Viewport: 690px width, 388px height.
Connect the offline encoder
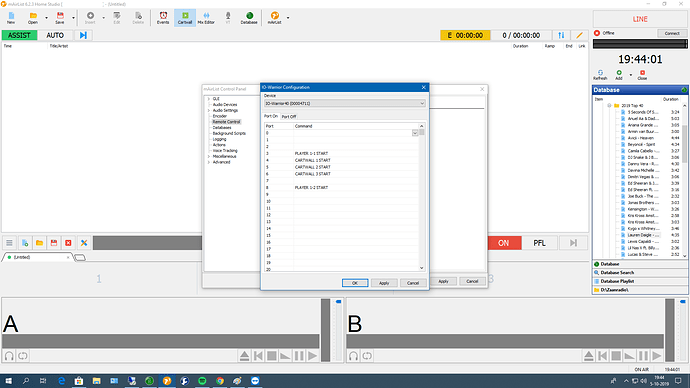672,33
